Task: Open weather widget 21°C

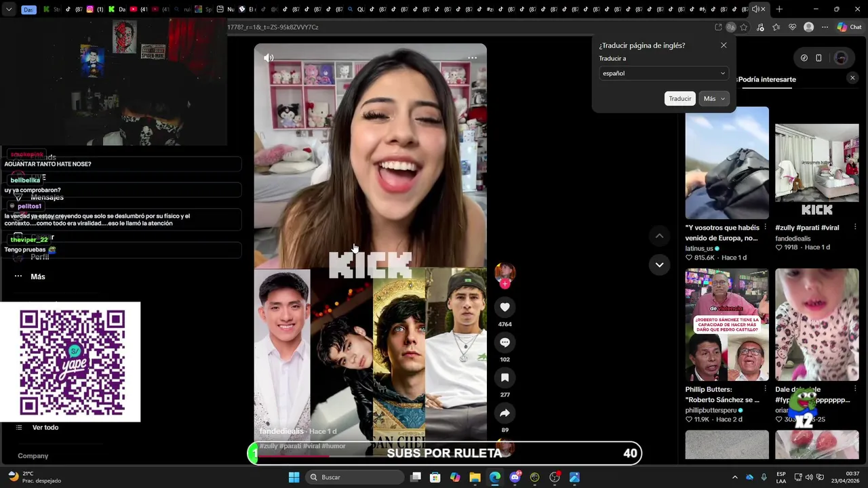Action: coord(34,477)
